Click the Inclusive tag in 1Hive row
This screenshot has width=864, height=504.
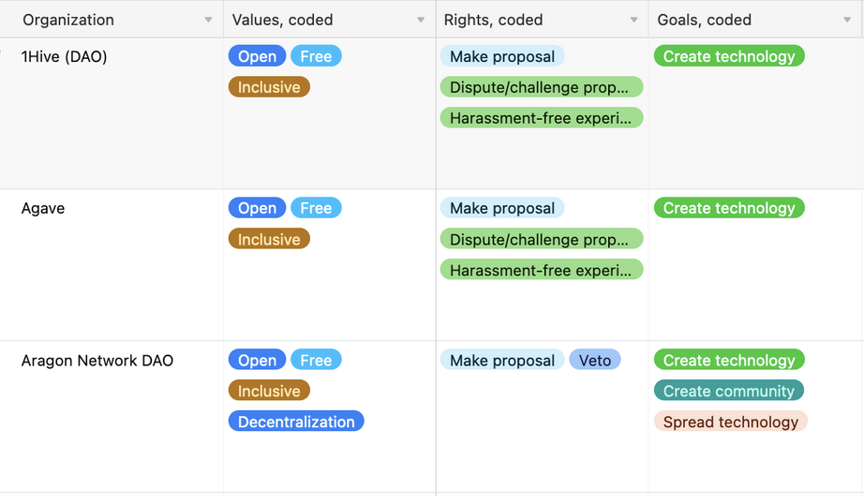click(x=269, y=87)
